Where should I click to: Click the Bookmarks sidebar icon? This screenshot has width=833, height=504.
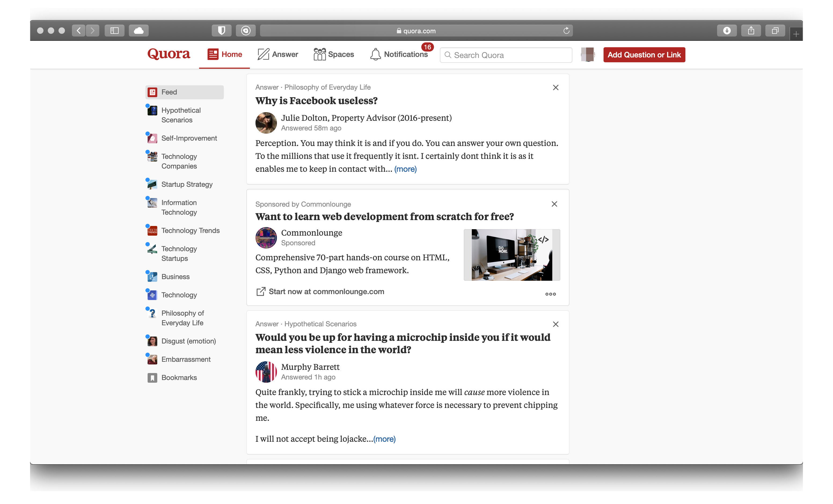[x=152, y=378]
